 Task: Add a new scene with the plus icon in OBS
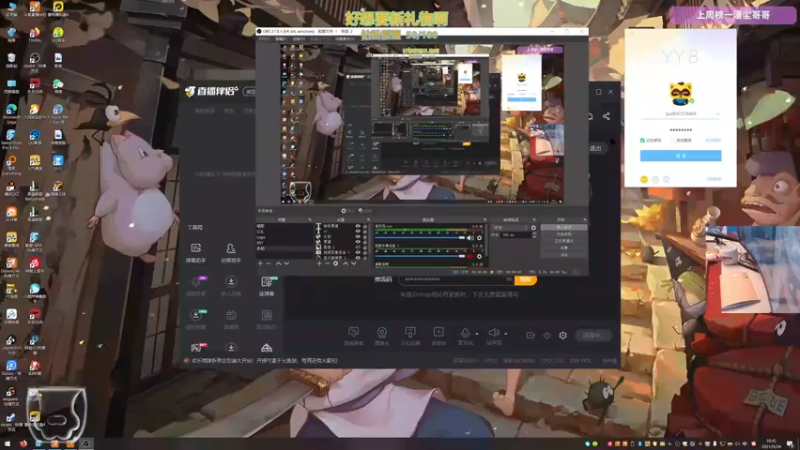point(260,263)
